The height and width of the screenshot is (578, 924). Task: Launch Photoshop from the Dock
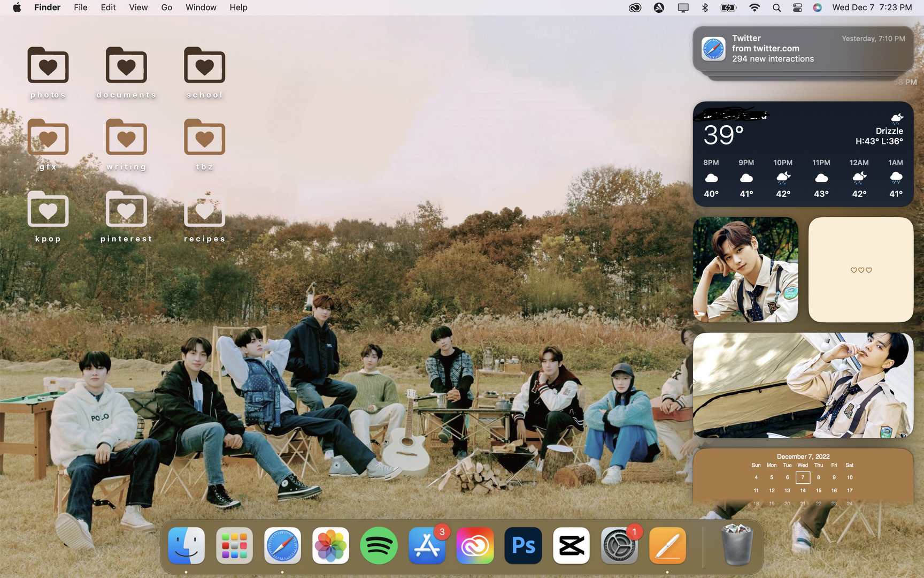523,546
